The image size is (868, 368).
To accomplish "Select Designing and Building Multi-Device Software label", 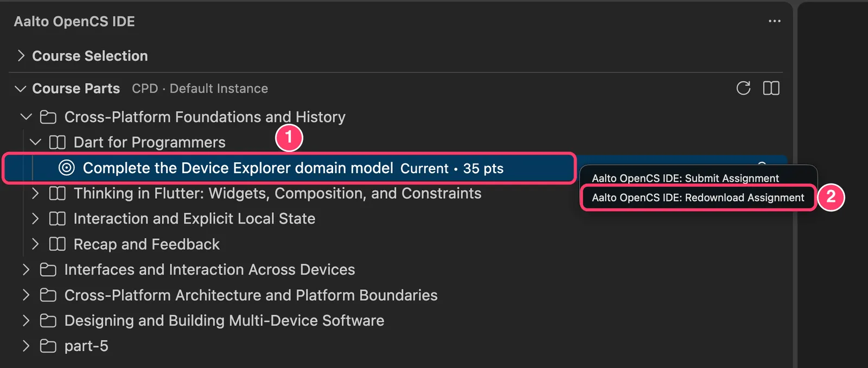I will pyautogui.click(x=224, y=321).
